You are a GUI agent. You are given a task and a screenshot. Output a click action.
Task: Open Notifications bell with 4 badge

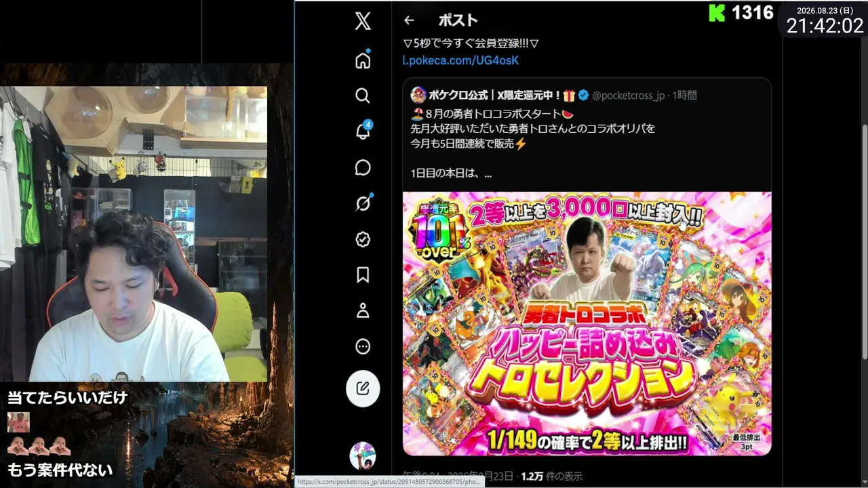click(x=363, y=131)
